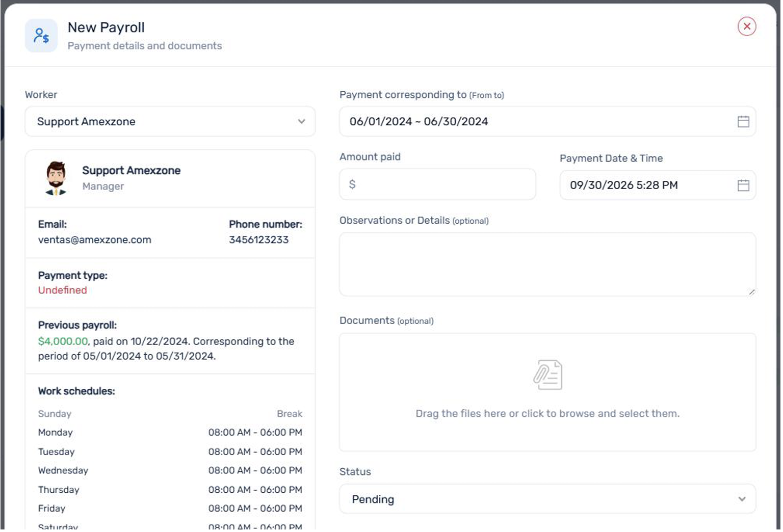Screen dimensions: 783x532
Task: Click the payroll user-dollar header icon
Action: 41,36
